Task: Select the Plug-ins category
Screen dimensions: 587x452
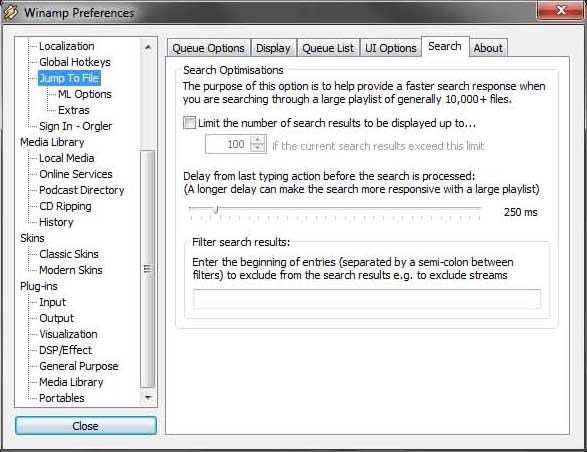Action: pos(39,286)
